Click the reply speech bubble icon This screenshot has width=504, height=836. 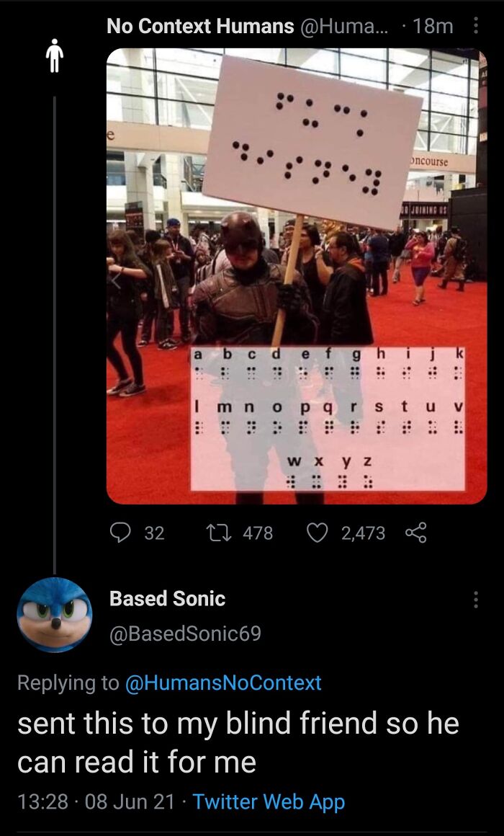pyautogui.click(x=120, y=533)
